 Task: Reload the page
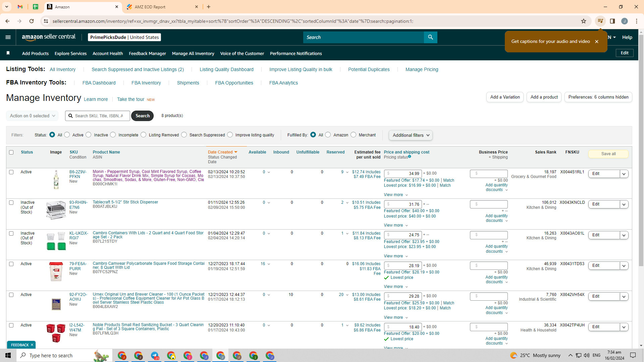[x=32, y=21]
